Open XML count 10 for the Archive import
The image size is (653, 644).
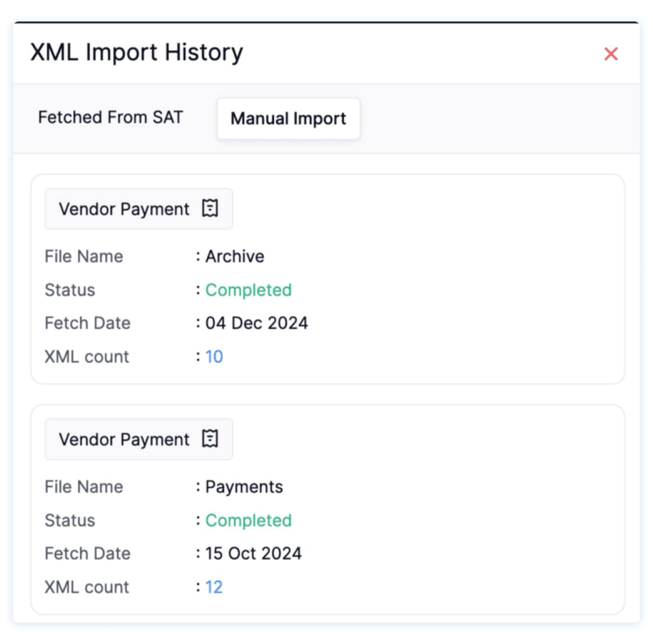[x=215, y=357]
